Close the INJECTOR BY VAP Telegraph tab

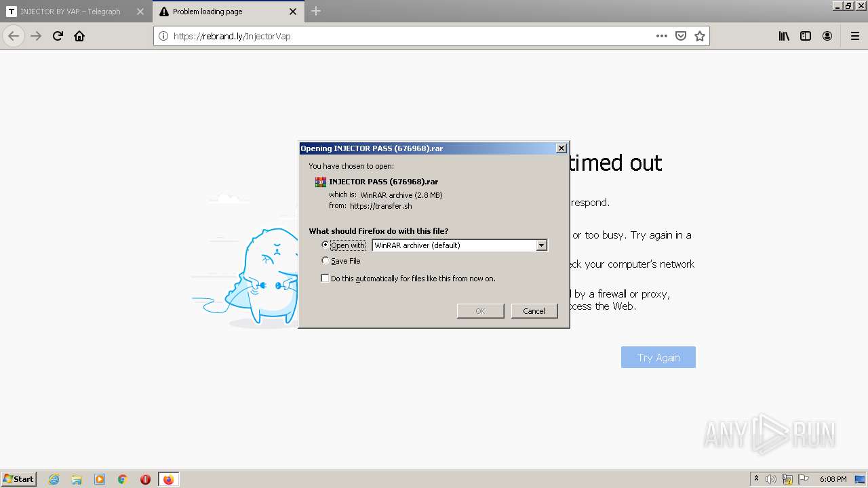(x=140, y=12)
